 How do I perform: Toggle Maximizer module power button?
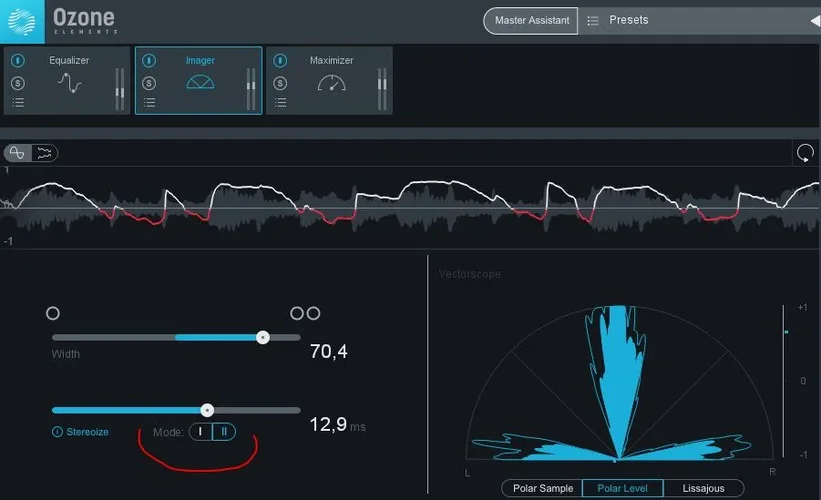pos(280,61)
